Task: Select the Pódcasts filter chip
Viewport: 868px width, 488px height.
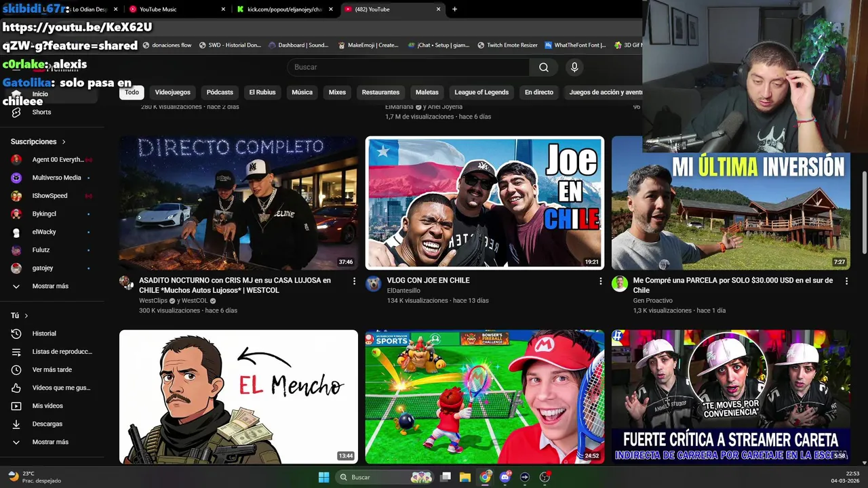Action: [220, 92]
